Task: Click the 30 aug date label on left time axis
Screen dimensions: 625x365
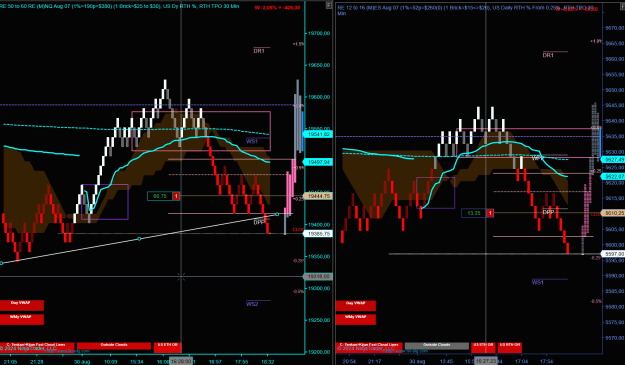Action: coord(82,362)
